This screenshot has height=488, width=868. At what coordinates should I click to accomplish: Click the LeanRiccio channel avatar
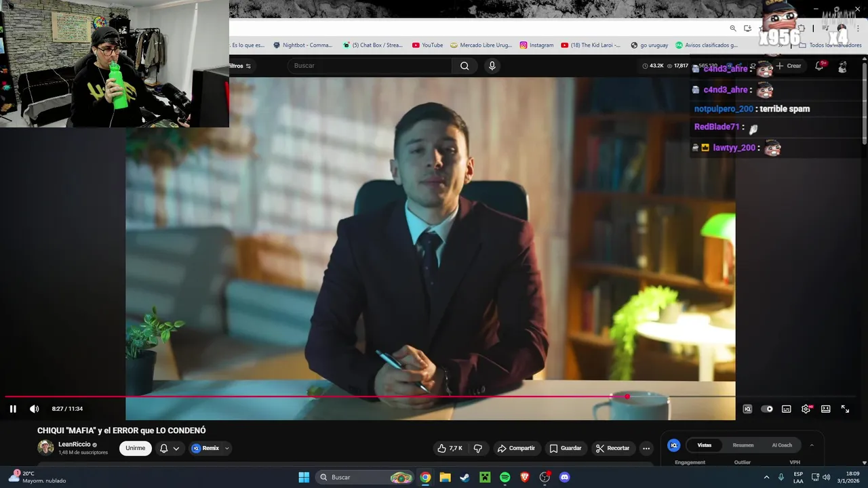tap(45, 447)
